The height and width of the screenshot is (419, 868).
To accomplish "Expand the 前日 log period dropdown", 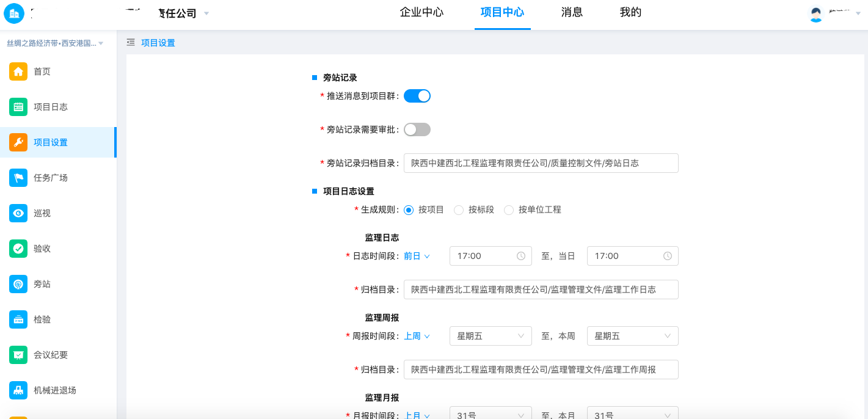I will (417, 257).
